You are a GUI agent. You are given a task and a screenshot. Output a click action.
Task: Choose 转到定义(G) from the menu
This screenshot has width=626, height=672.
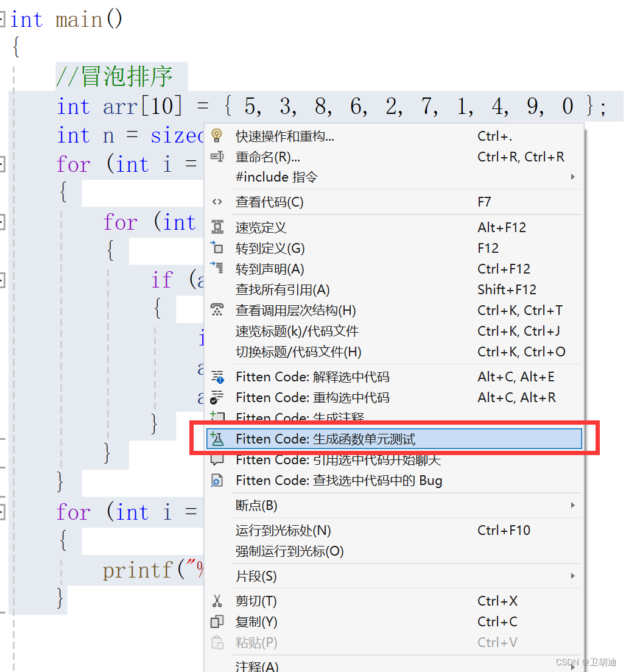click(268, 248)
